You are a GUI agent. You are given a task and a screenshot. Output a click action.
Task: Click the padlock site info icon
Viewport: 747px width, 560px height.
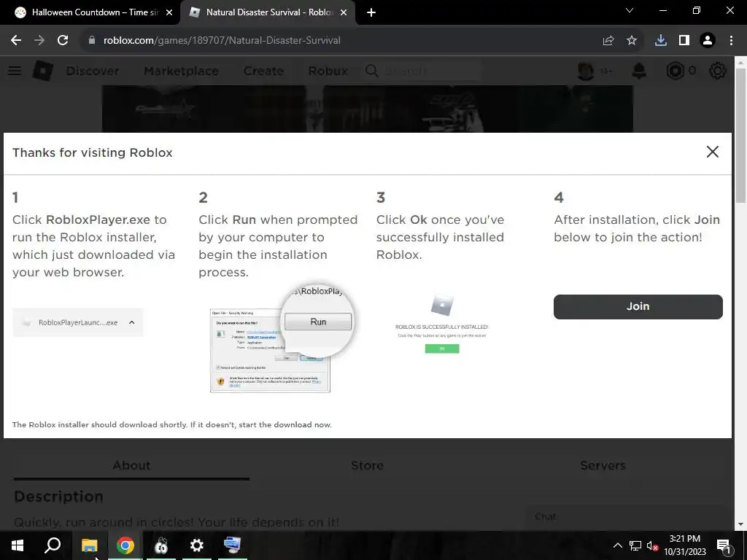click(x=92, y=41)
